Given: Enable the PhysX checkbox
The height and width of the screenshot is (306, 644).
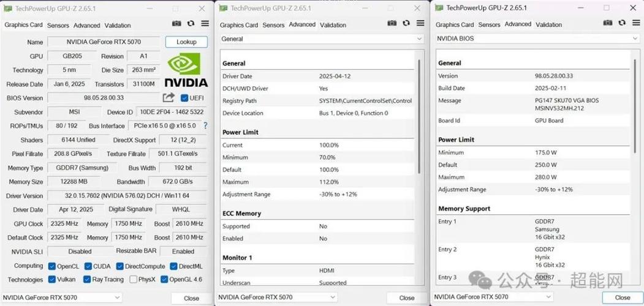Looking at the screenshot, I should click(133, 280).
